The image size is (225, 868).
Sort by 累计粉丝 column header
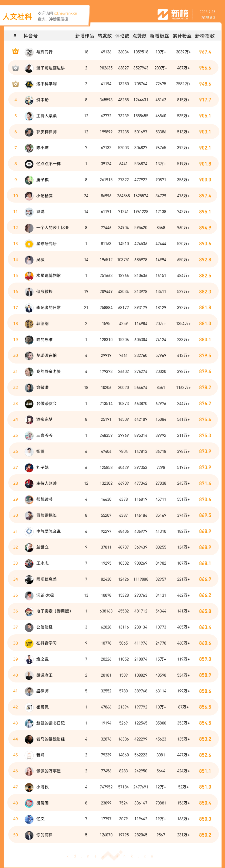pyautogui.click(x=182, y=36)
